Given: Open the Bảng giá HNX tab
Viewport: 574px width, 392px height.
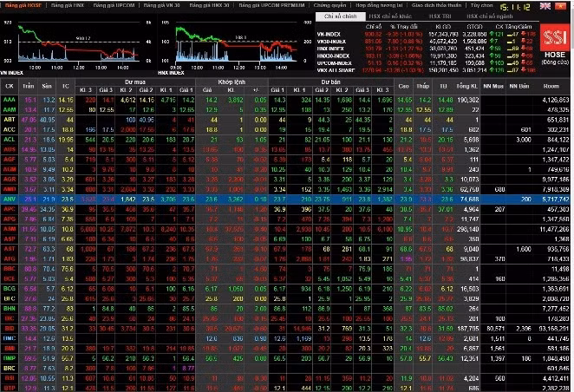Looking at the screenshot, I should pos(68,5).
